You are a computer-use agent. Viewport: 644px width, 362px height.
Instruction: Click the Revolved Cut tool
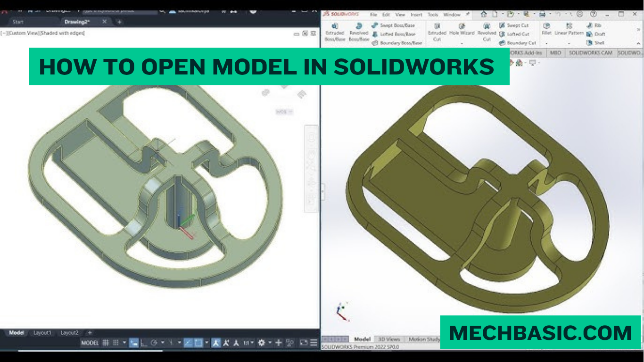pos(487,33)
